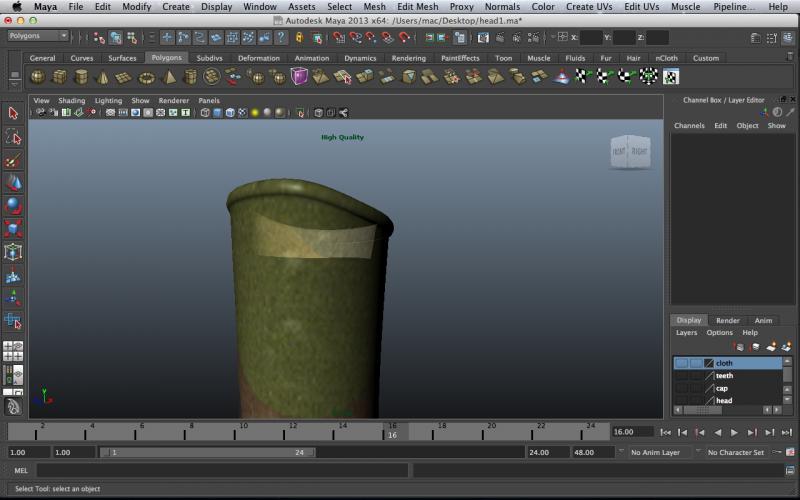
Task: Click the polygon torus shelf icon
Action: (x=147, y=77)
